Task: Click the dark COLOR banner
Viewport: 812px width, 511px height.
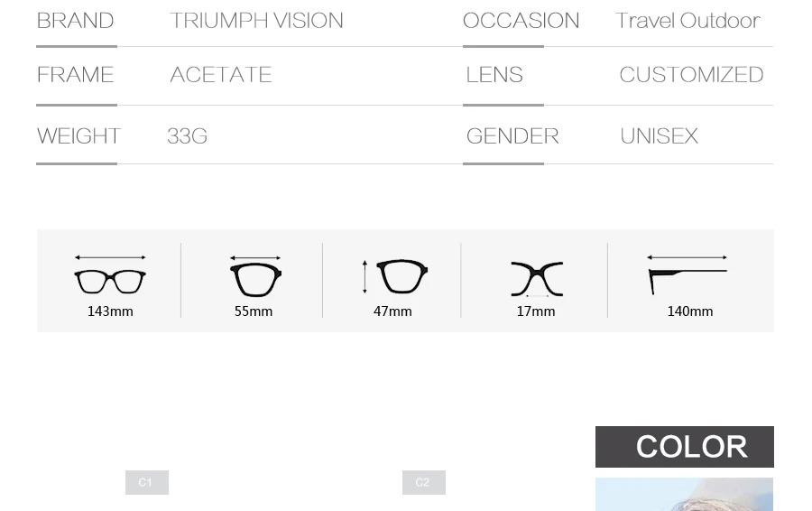Action: (685, 447)
